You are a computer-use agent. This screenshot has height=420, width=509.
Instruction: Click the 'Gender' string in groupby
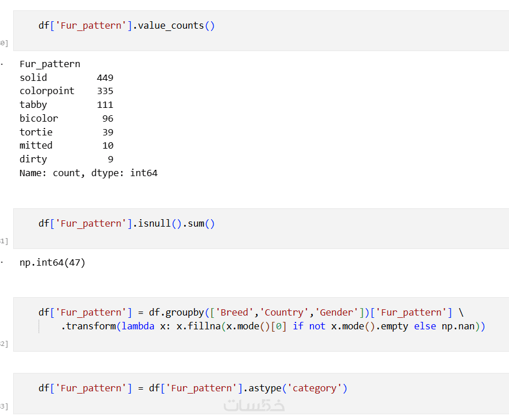tap(337, 312)
